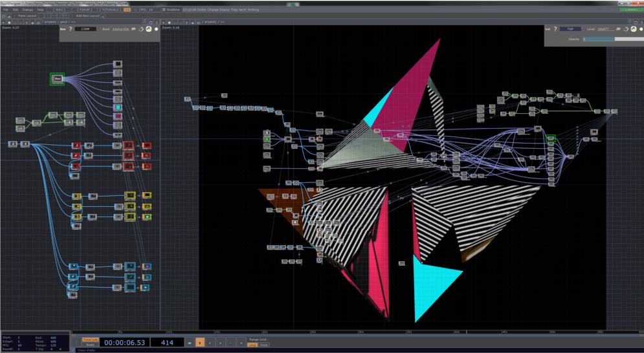Switch timeline display to Beats
Image resolution: width=644 pixels, height=353 pixels.
[x=91, y=345]
